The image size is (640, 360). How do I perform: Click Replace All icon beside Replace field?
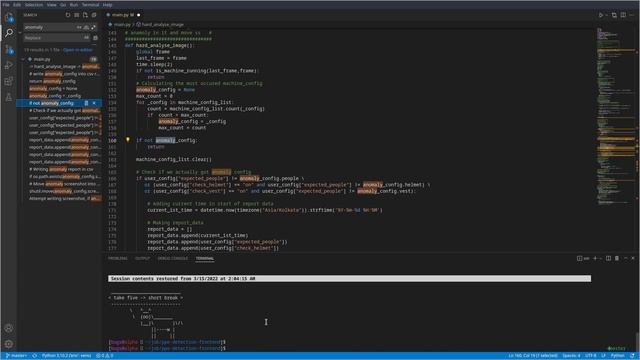[x=96, y=38]
